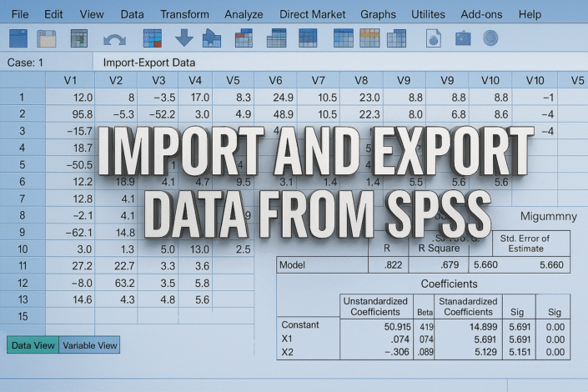
Task: Select row number 11 header
Action: click(23, 265)
